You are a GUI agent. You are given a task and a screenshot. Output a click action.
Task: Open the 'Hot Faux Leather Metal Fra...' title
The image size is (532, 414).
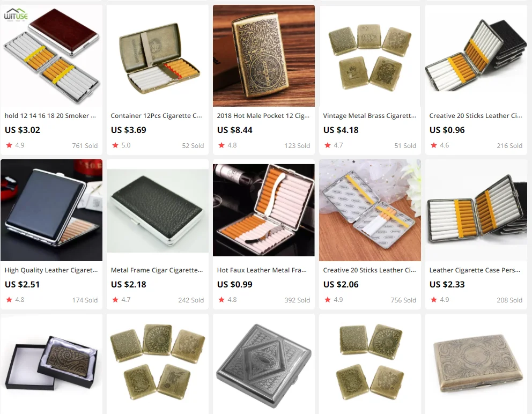(x=262, y=270)
